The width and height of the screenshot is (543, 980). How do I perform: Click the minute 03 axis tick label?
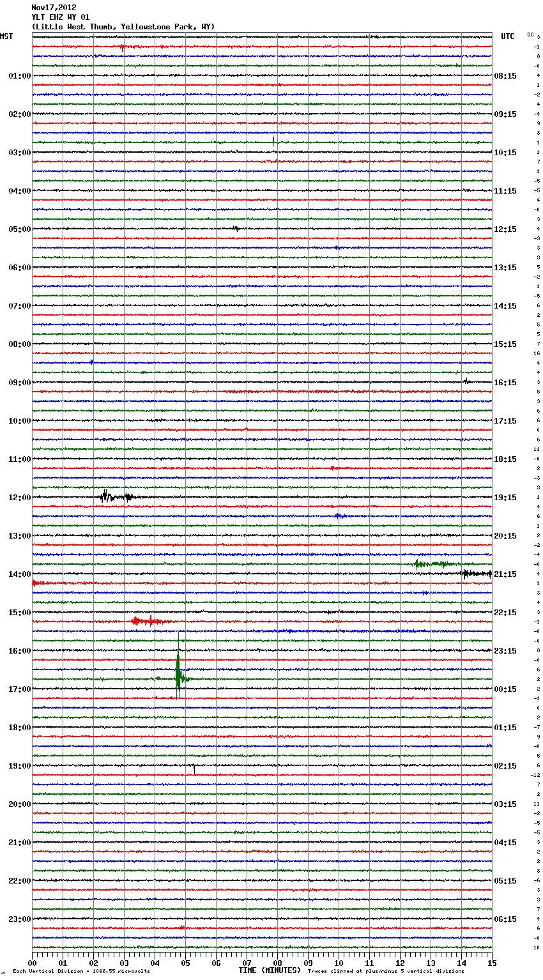click(x=124, y=963)
